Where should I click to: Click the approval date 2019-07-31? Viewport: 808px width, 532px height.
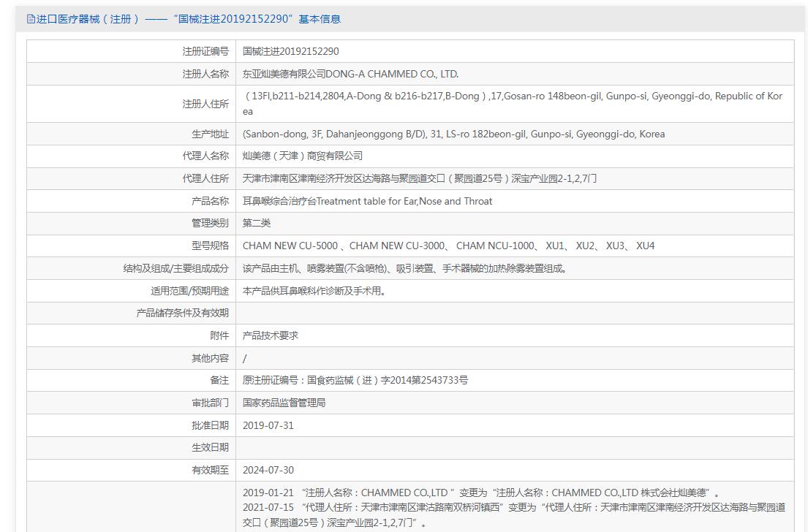coord(268,425)
